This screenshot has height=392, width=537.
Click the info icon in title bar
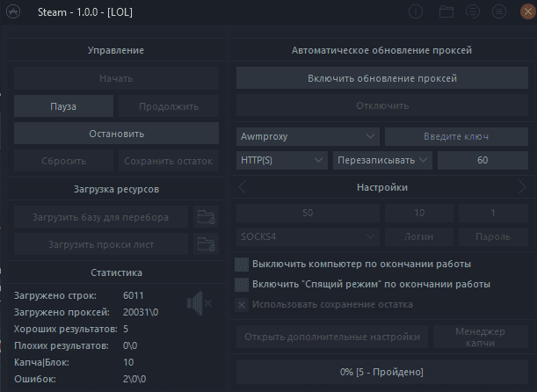[x=416, y=12]
